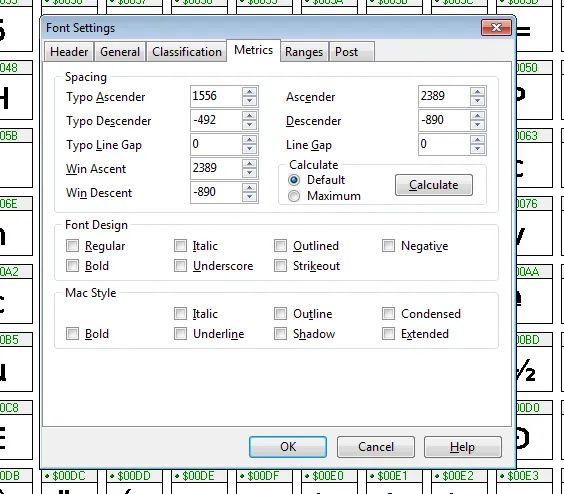564x494 pixels.
Task: Click the Calculate button
Action: [434, 185]
